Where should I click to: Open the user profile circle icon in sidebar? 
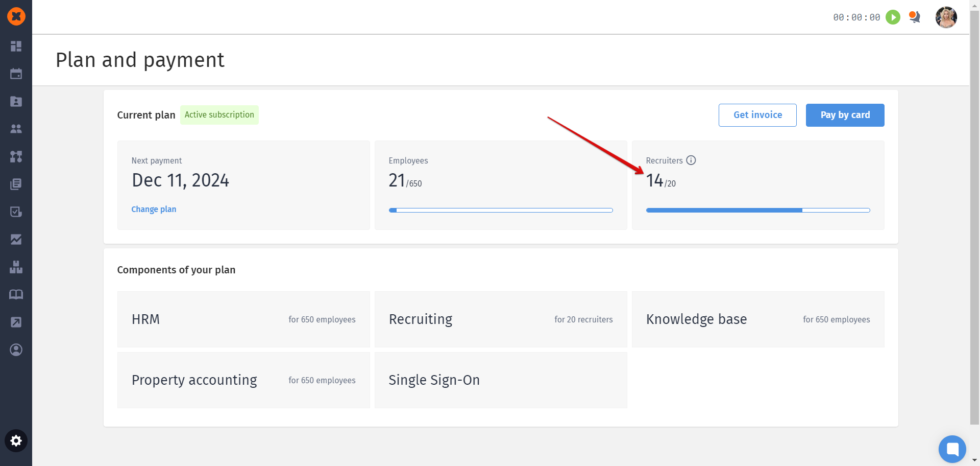[x=16, y=349]
